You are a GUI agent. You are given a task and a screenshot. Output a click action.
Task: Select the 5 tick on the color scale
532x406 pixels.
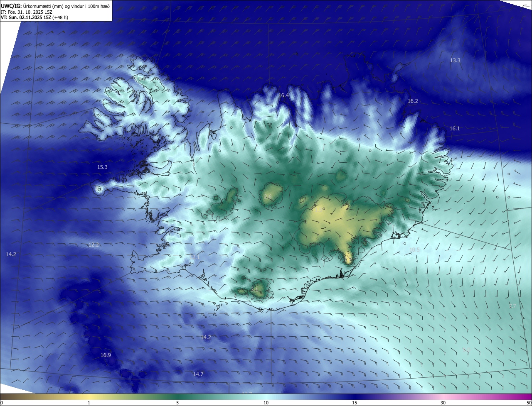point(177,403)
